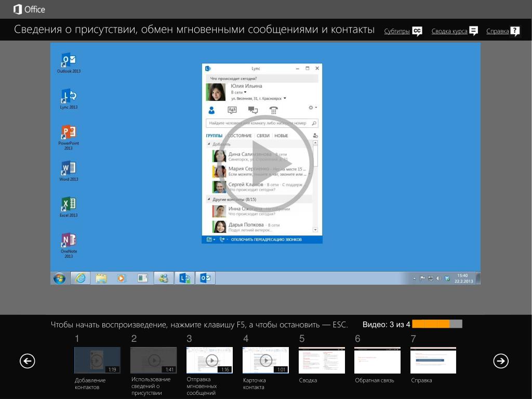The width and height of the screenshot is (532, 399).
Task: Open status dropdown В сети
Action: tap(238, 92)
